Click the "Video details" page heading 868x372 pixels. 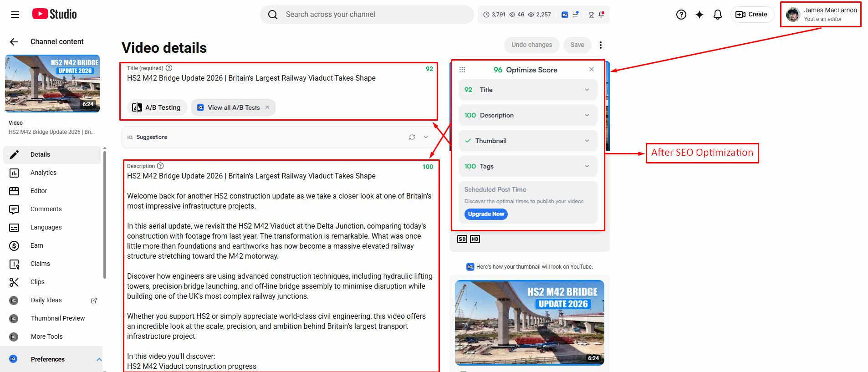[164, 48]
